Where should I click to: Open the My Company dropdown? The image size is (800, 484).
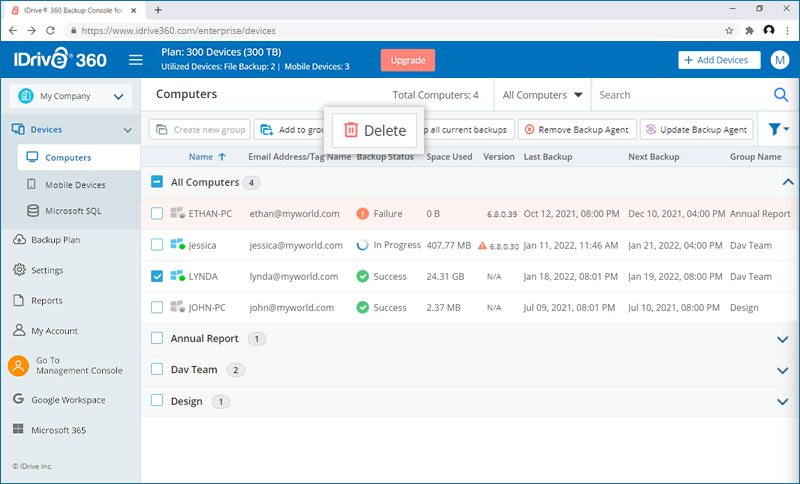[70, 96]
